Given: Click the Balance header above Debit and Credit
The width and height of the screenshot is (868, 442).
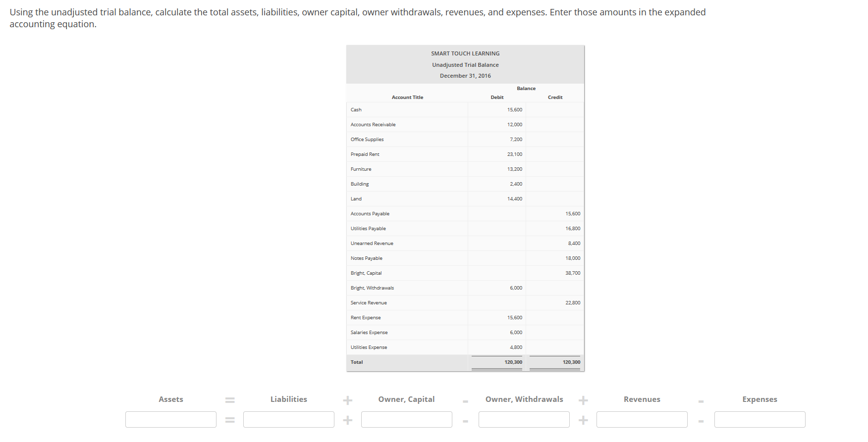Looking at the screenshot, I should pos(526,89).
